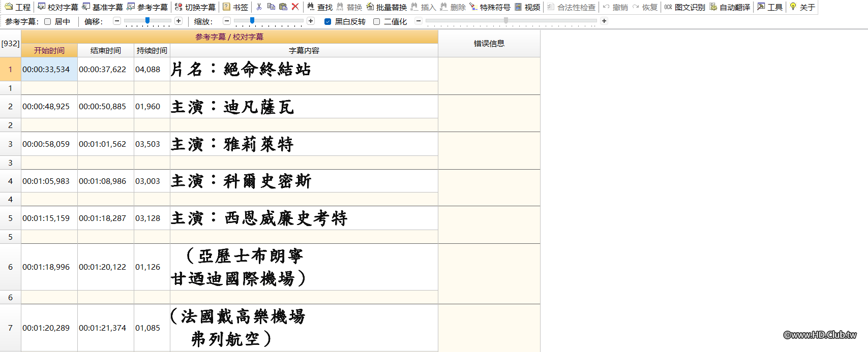
Task: Click the copy icon in toolbar
Action: (x=271, y=7)
